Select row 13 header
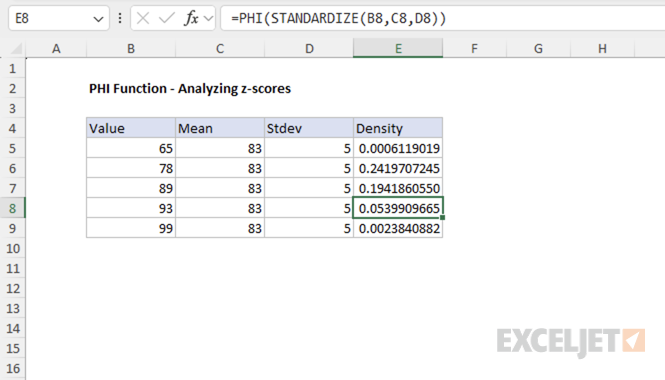 click(12, 308)
